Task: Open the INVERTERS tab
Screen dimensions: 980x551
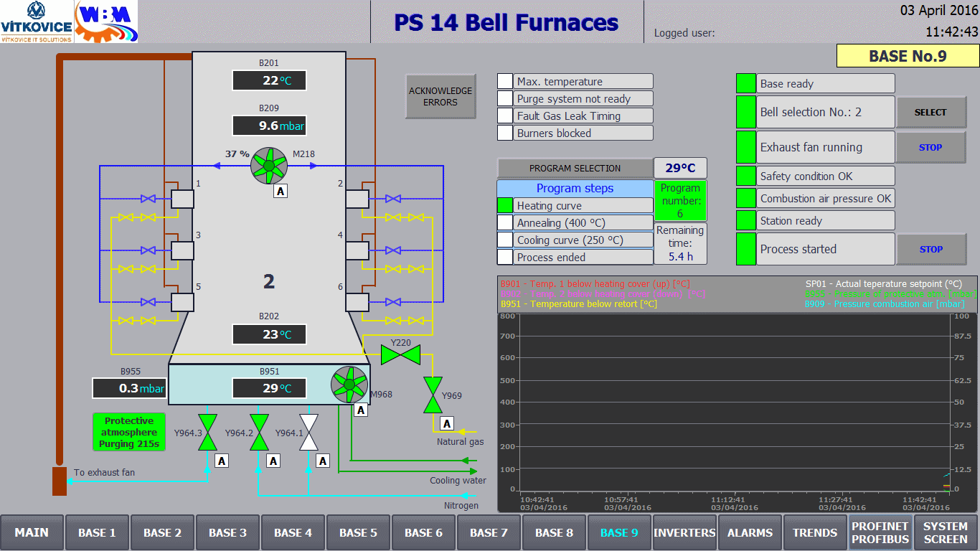Action: [x=684, y=532]
